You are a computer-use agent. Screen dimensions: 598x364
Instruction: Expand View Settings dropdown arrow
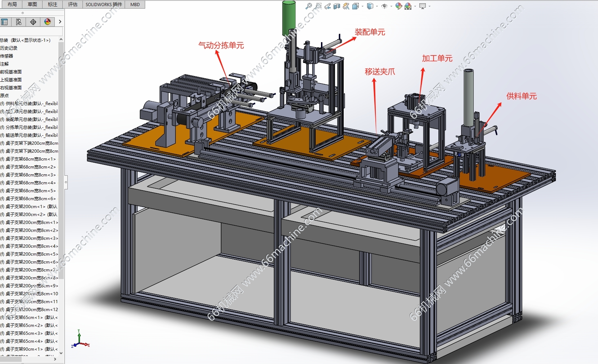(429, 6)
